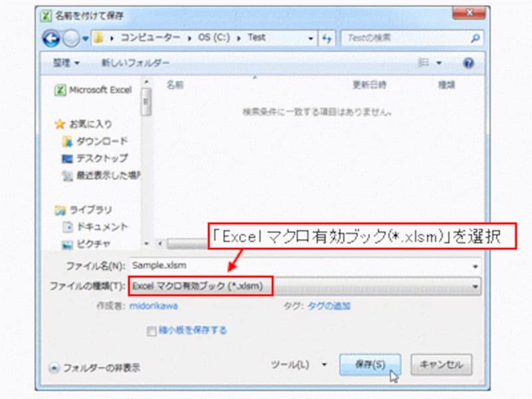This screenshot has width=532, height=399.
Task: Select OS (C:) in the address path
Action: (213, 37)
